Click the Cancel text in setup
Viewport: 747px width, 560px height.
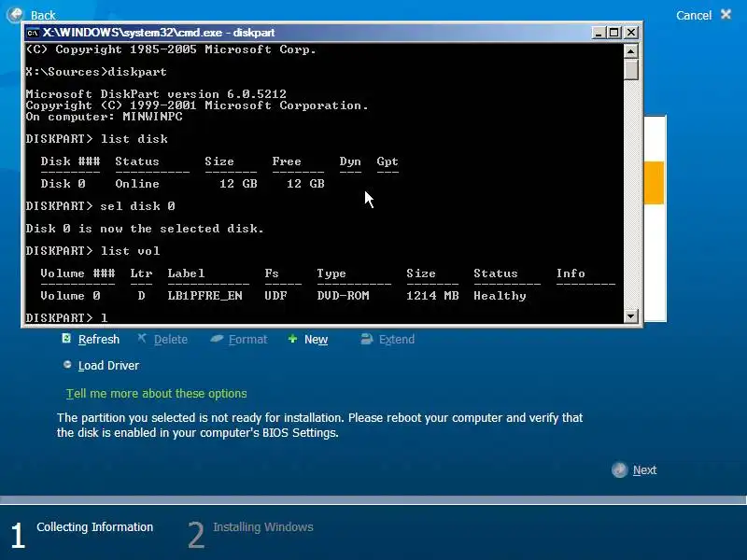pyautogui.click(x=694, y=15)
